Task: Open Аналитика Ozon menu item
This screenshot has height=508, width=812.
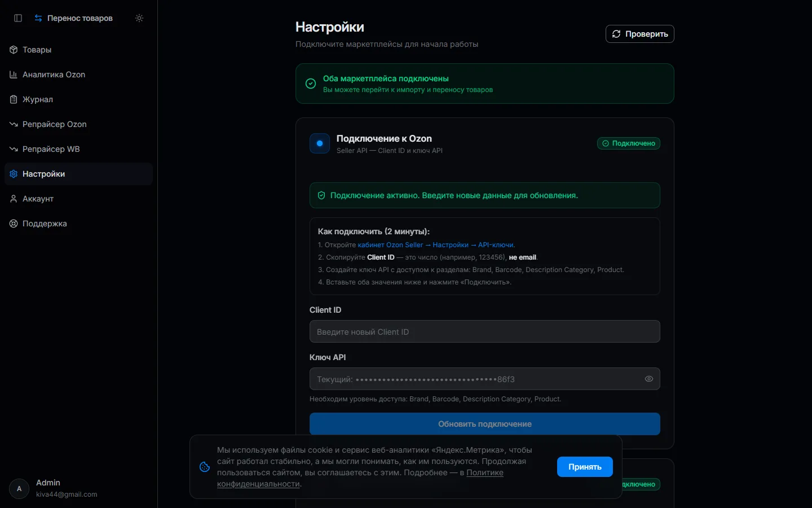Action: 78,75
